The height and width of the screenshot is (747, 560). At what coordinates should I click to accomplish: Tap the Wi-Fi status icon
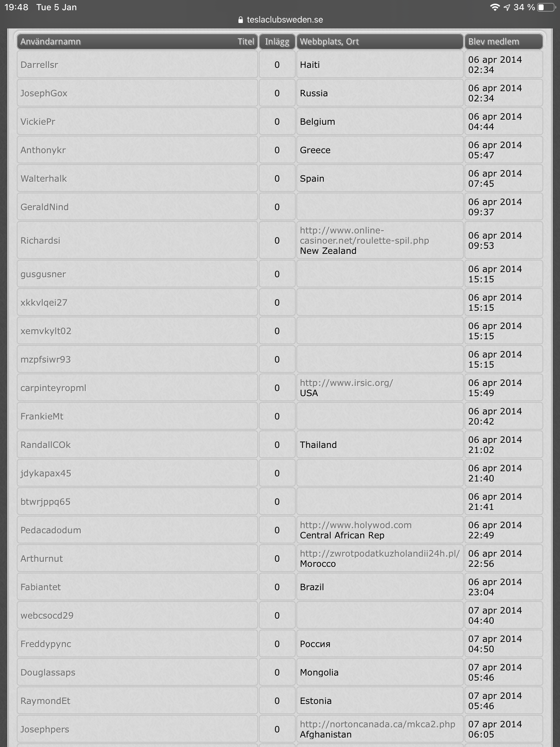(495, 7)
